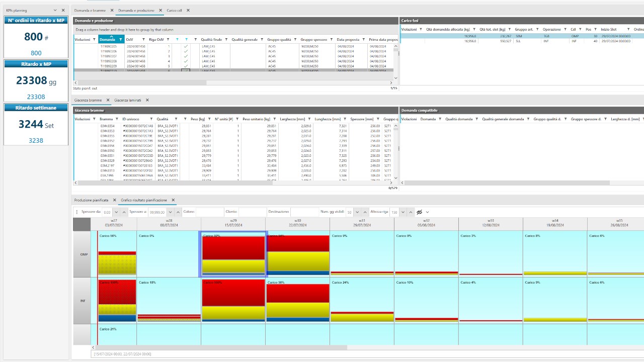Select the red OMP load block for w29
This screenshot has height=362, width=644.
pyautogui.click(x=233, y=248)
